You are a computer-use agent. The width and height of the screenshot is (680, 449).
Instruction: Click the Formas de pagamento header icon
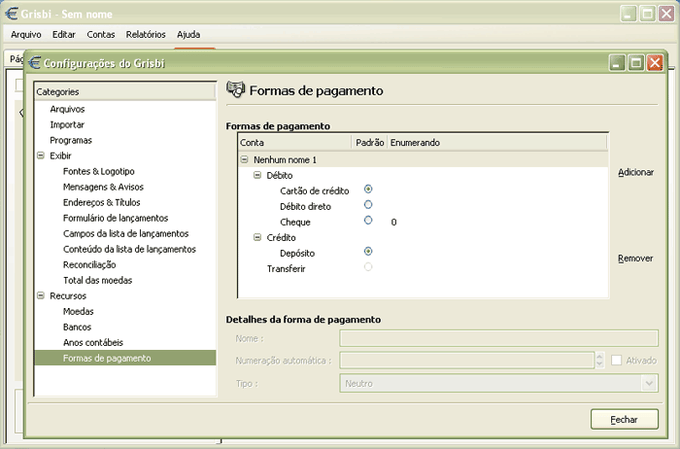click(235, 89)
